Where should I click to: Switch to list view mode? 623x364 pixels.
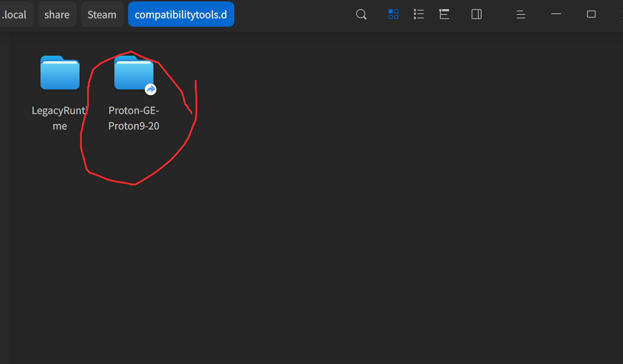[419, 14]
